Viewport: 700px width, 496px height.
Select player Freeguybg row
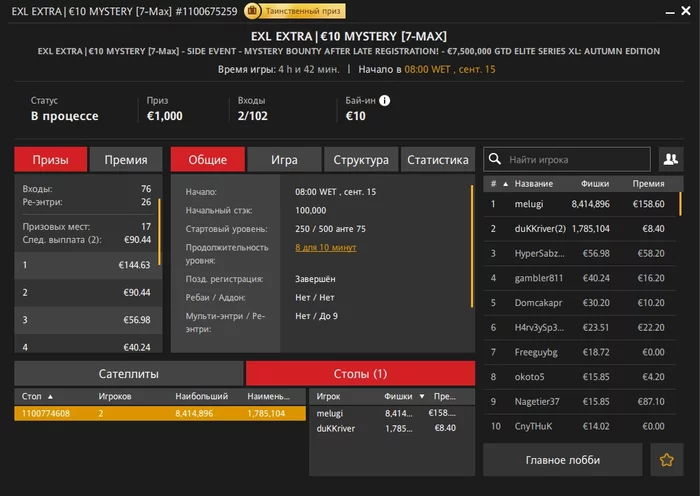point(579,352)
